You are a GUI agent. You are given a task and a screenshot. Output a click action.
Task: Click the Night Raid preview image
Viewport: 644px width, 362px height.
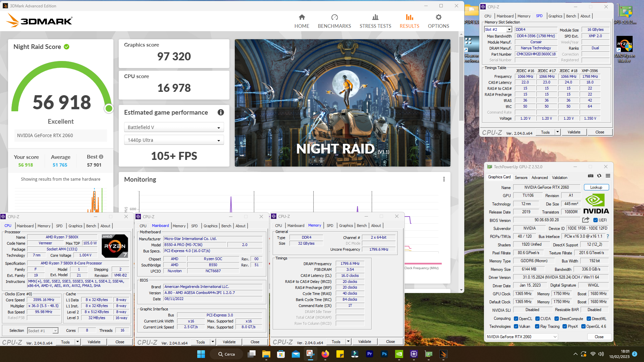pyautogui.click(x=342, y=103)
